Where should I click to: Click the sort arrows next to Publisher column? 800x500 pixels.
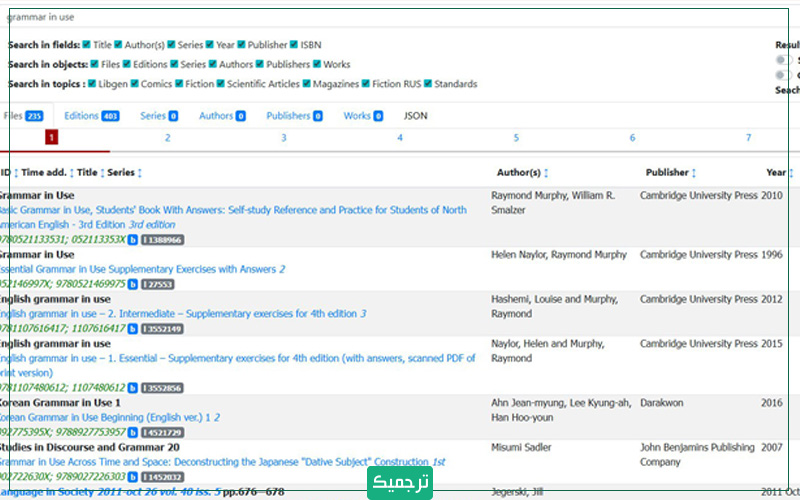tap(694, 173)
